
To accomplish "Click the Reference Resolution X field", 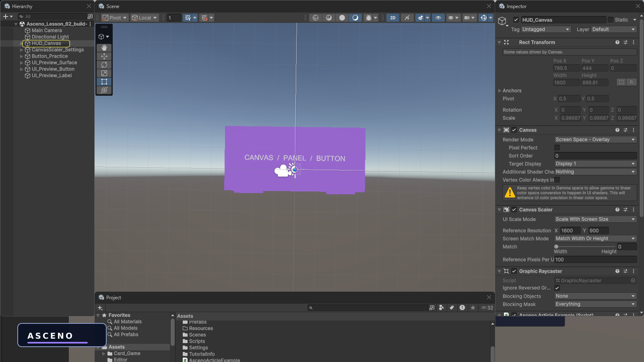I will click(x=570, y=230).
